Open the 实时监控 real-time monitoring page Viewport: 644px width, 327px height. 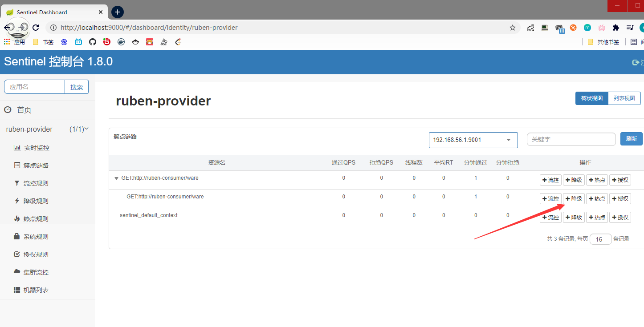point(37,148)
